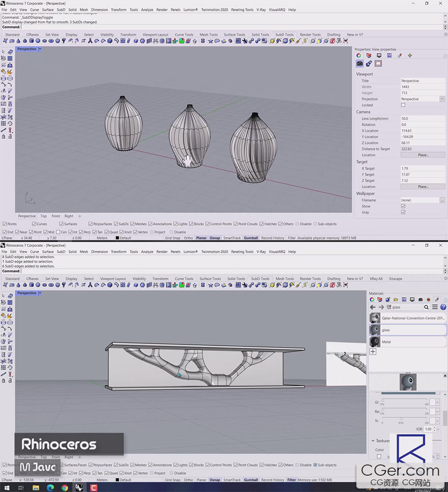Switch to VRay All tab in lower window
The width and height of the screenshot is (448, 492).
(376, 279)
